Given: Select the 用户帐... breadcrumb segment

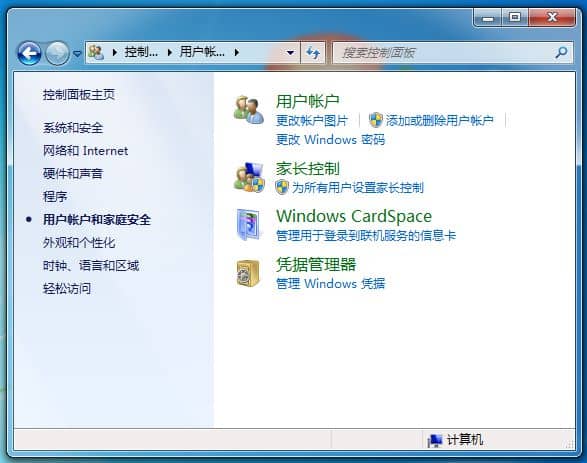Looking at the screenshot, I should (202, 52).
